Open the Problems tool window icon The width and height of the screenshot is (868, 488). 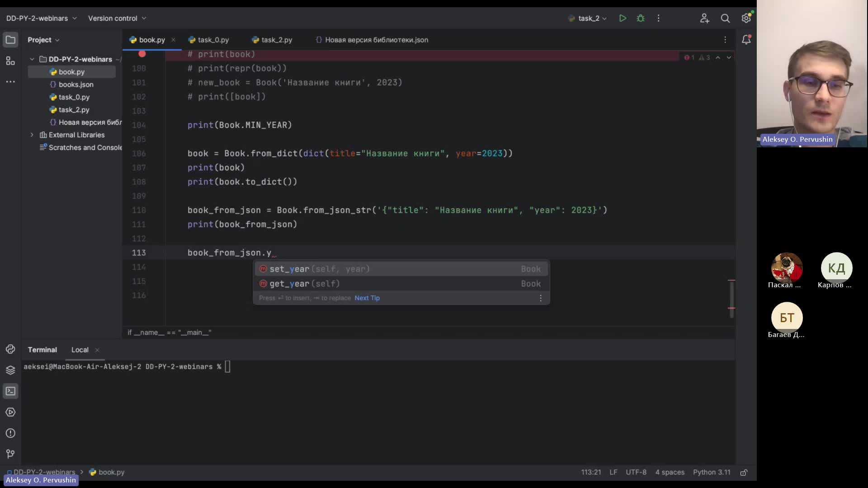(10, 433)
